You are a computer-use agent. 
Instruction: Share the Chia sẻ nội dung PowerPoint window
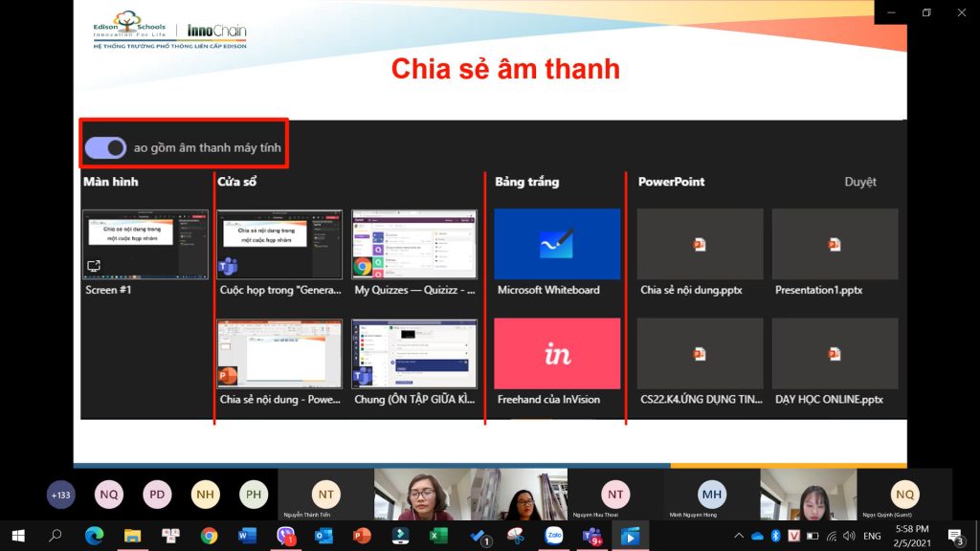click(279, 354)
